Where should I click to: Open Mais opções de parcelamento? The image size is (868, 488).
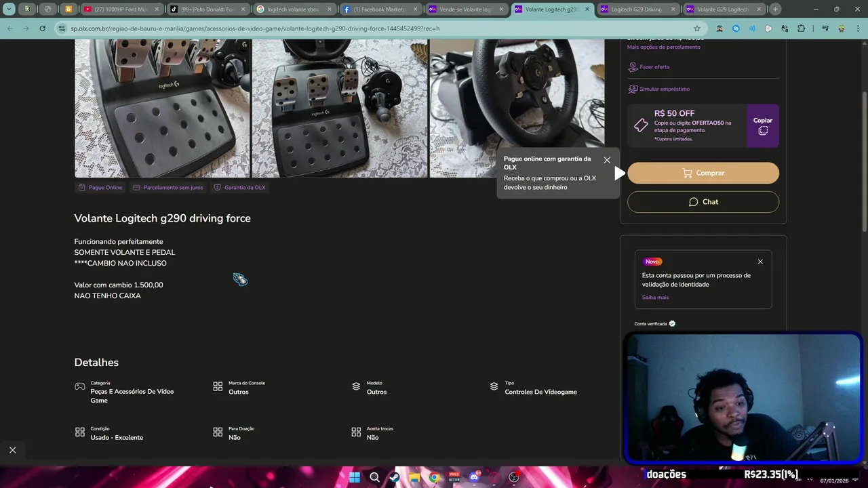(664, 47)
